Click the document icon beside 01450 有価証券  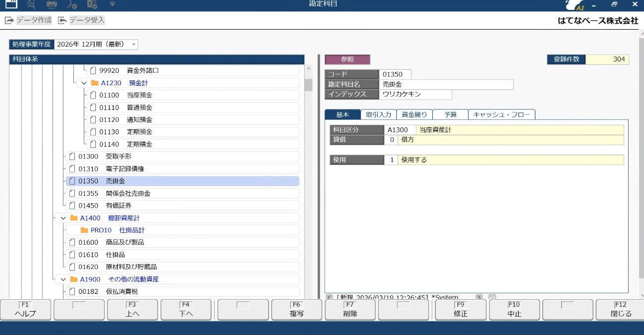72,206
